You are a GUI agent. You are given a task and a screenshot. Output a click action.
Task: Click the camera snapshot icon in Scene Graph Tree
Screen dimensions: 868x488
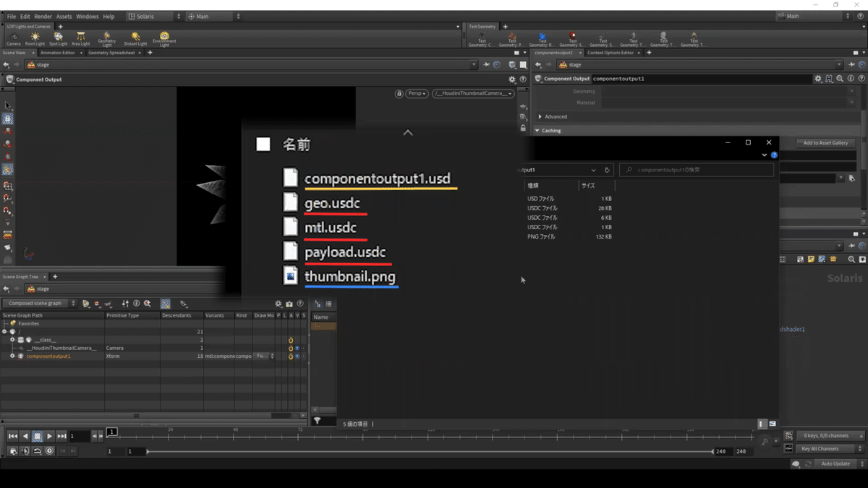click(x=289, y=304)
